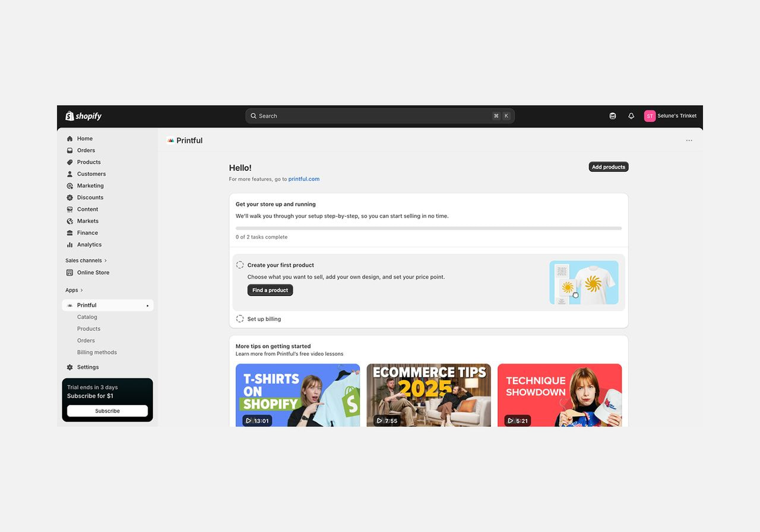Click the Printful logo in page header
Image resolution: width=760 pixels, height=532 pixels.
[171, 141]
